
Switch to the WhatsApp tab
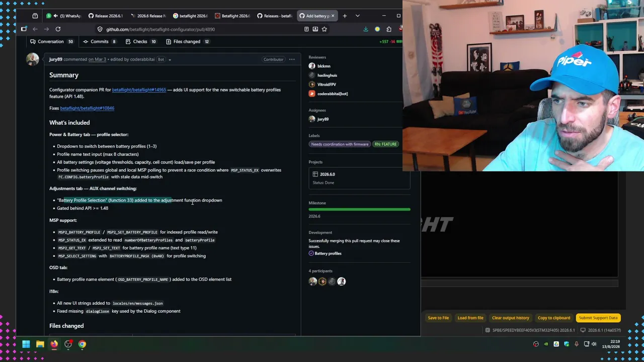[x=64, y=16]
